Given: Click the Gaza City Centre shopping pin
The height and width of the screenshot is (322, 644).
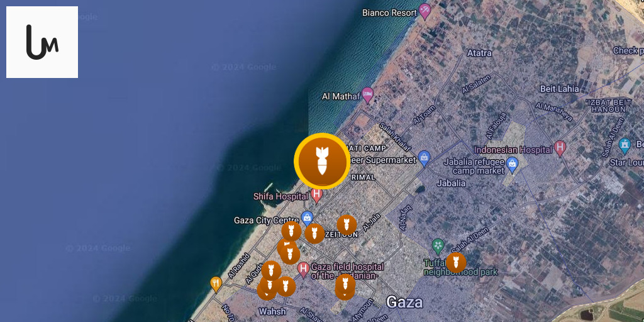Looking at the screenshot, I should click(x=307, y=219).
